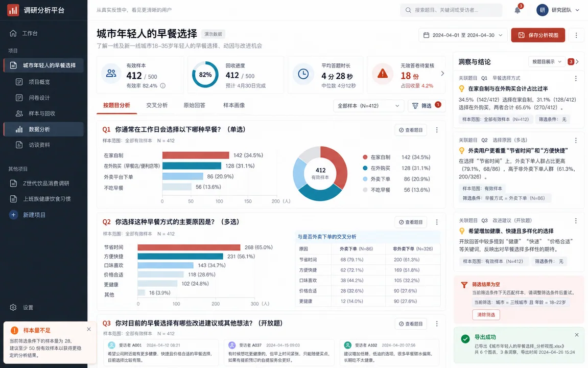Open 全部样本 (N=412) sample dropdown

click(x=368, y=106)
